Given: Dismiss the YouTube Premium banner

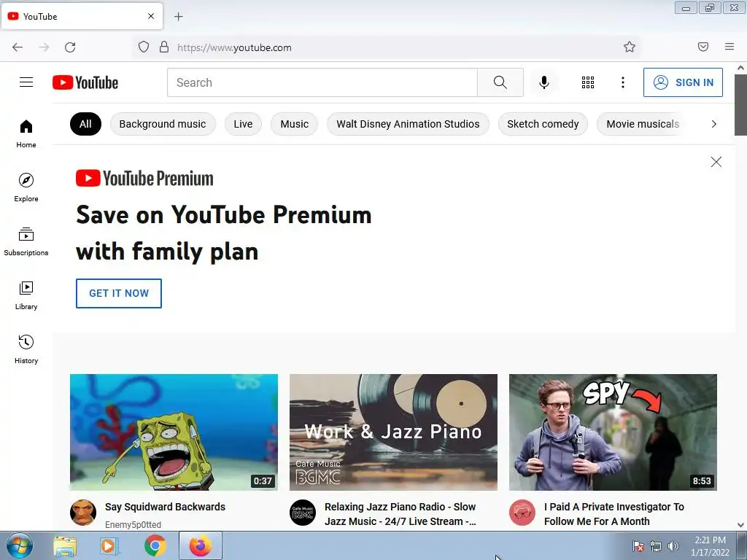Looking at the screenshot, I should pos(716,162).
